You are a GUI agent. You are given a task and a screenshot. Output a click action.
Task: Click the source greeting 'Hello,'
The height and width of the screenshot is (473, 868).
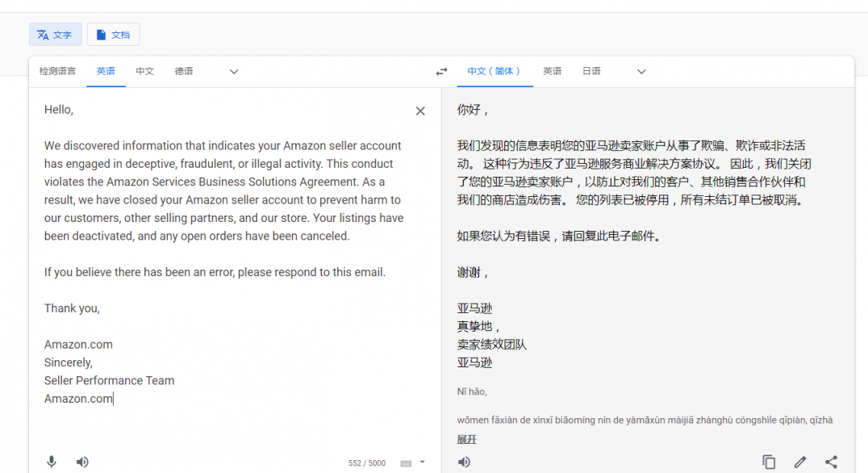[59, 110]
